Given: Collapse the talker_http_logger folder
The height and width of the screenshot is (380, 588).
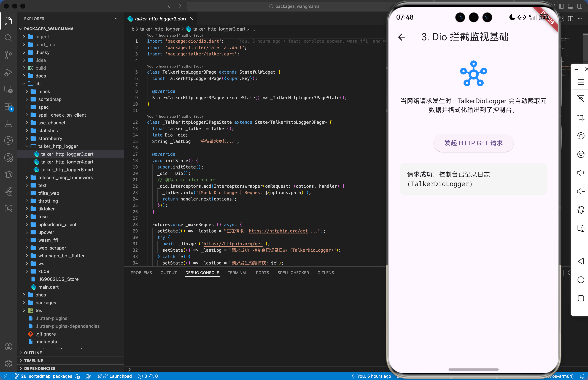Looking at the screenshot, I should 58,146.
